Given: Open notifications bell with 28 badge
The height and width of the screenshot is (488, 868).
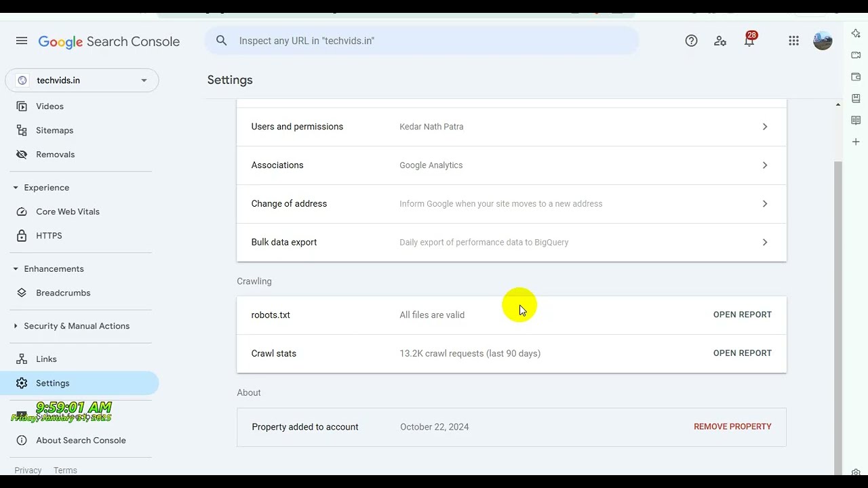Looking at the screenshot, I should [749, 40].
